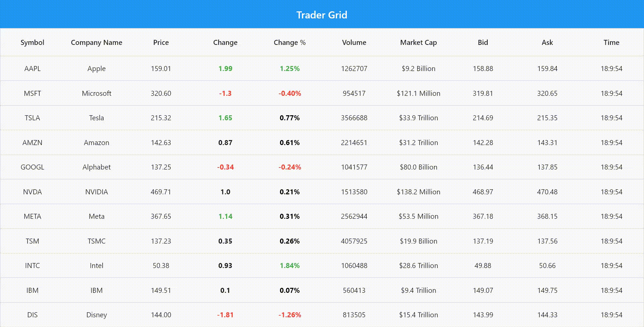644x327 pixels.
Task: Click Amazon's change value 0.87
Action: pyautogui.click(x=225, y=143)
